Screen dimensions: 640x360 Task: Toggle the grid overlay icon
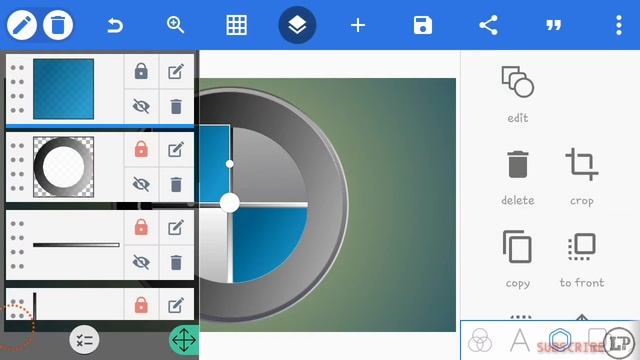tap(236, 25)
